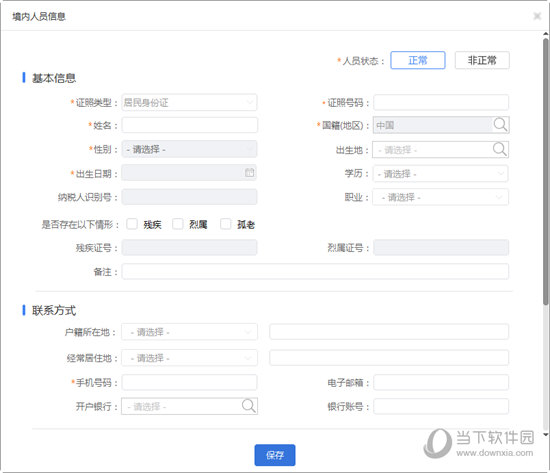Viewport: 550px width, 473px height.
Task: Focus the 银行账号 input field
Action: 441,406
